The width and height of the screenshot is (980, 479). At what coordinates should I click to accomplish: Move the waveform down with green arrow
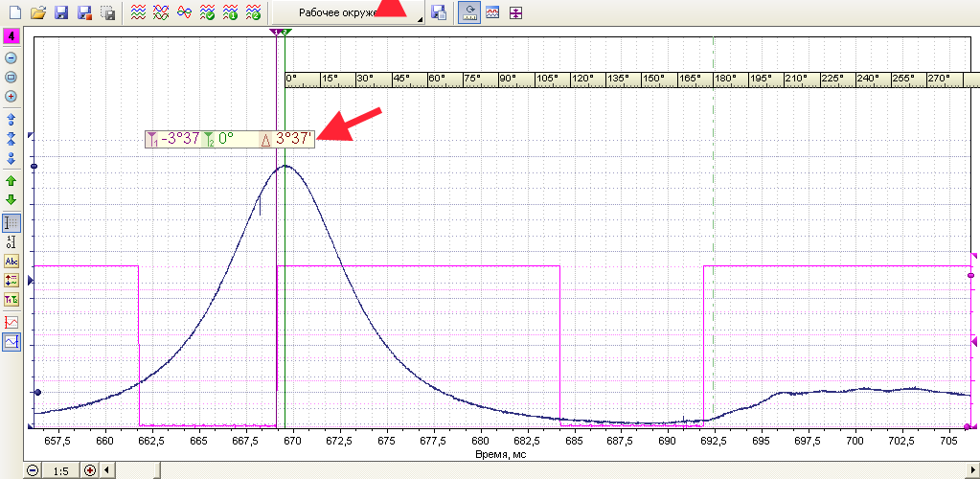[11, 200]
